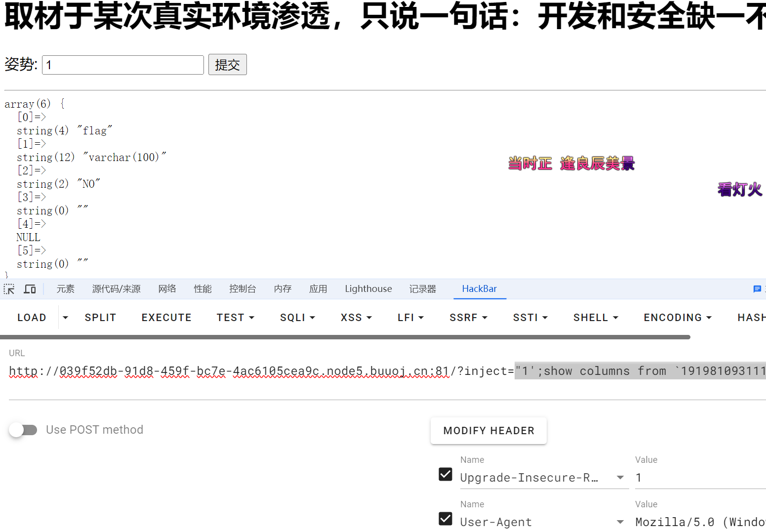Open the User-Agent name dropdown arrow
The width and height of the screenshot is (766, 532).
click(620, 522)
